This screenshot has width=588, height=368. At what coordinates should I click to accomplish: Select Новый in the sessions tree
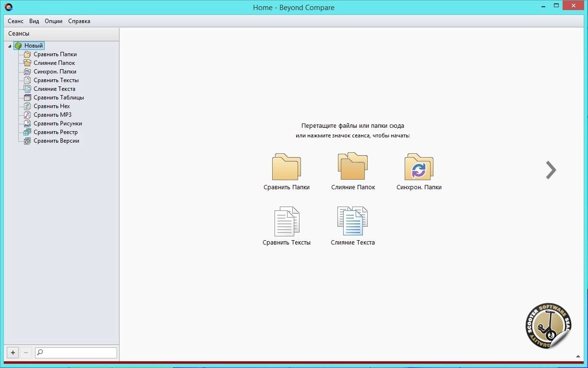coord(34,46)
